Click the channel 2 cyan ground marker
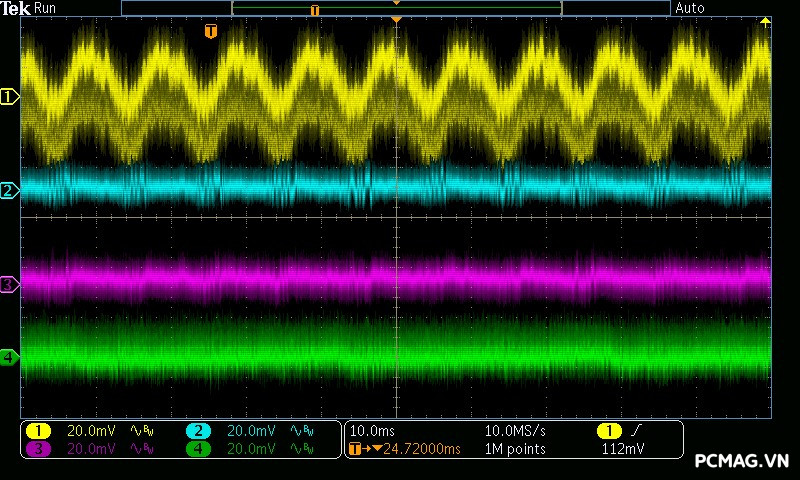The height and width of the screenshot is (480, 800). [x=9, y=190]
